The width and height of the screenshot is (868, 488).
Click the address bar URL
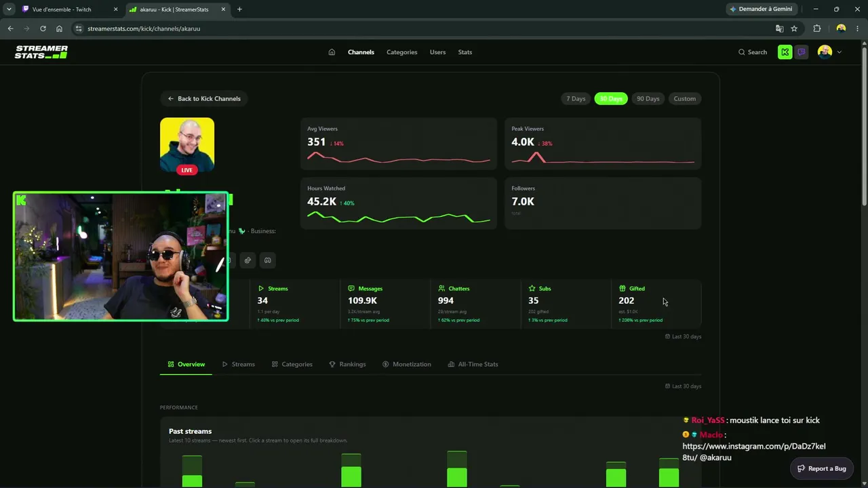click(x=144, y=28)
